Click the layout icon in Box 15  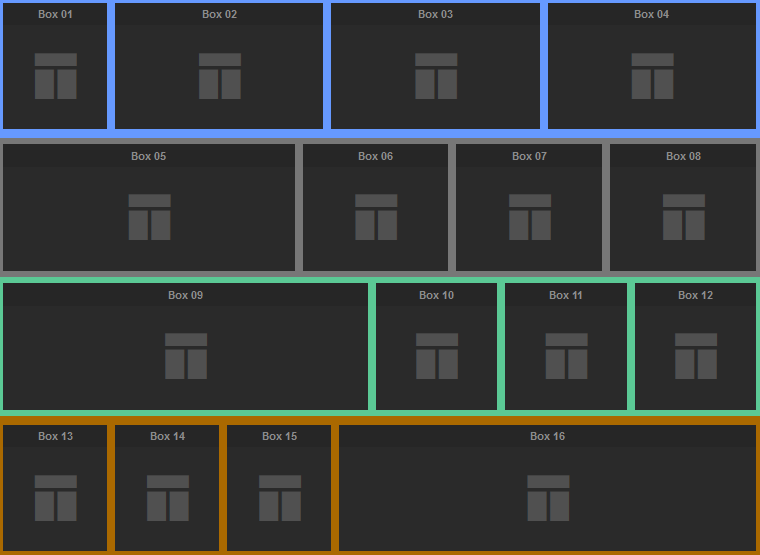[280, 498]
